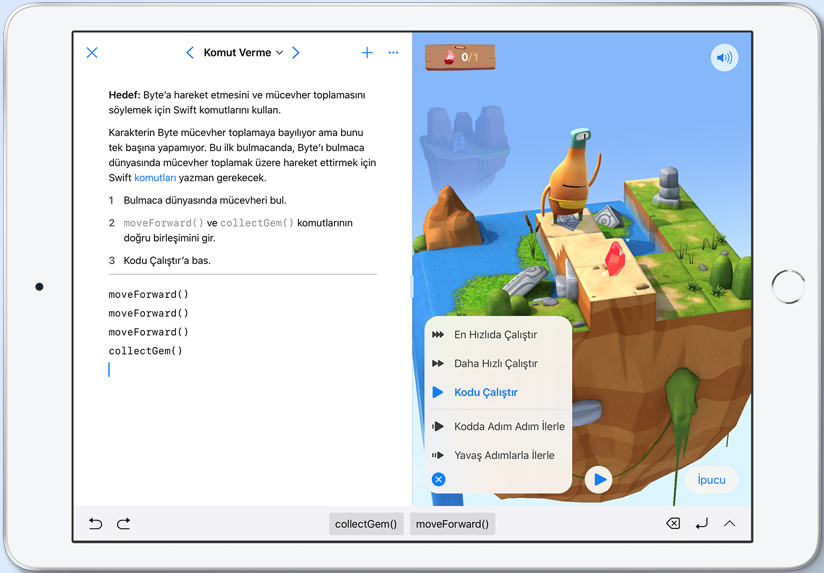Close the playground with the X icon
The height and width of the screenshot is (573, 824).
tap(92, 53)
